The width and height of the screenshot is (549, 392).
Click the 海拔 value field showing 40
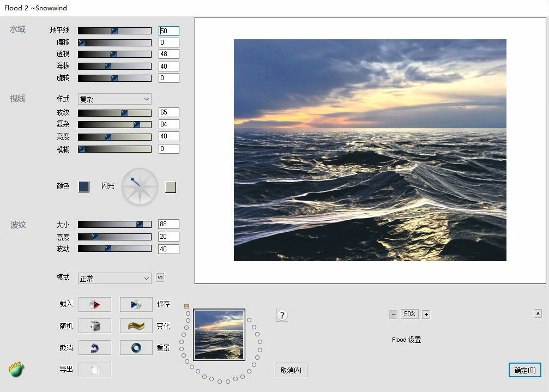tap(169, 66)
